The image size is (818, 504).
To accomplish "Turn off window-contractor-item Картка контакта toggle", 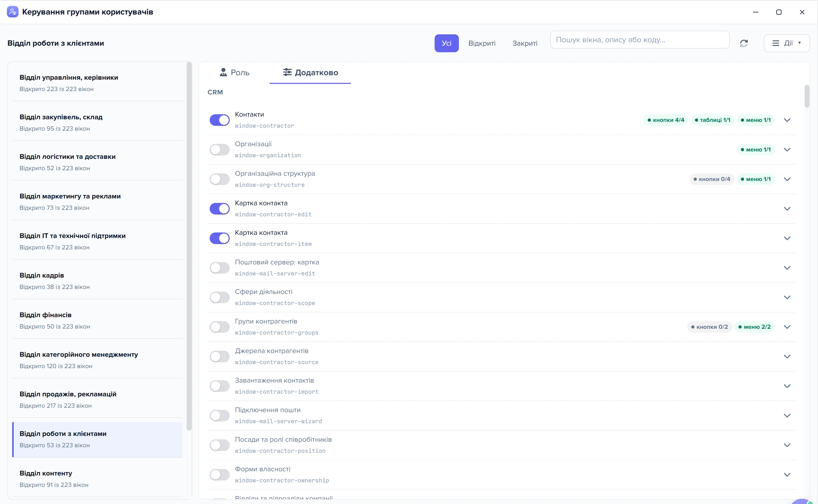I will [219, 238].
